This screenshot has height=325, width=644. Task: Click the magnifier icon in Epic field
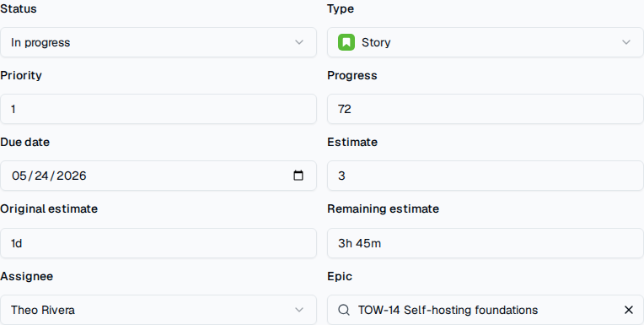pos(344,310)
